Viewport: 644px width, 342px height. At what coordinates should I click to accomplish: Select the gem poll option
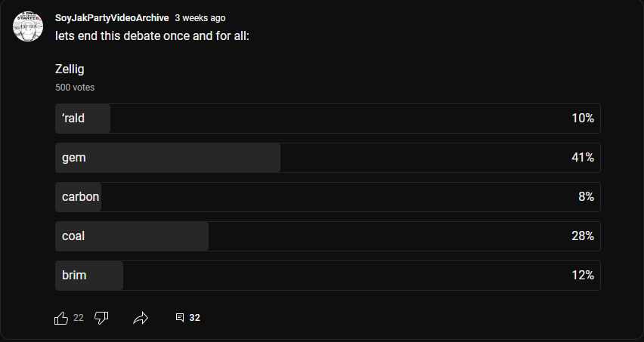coord(327,158)
